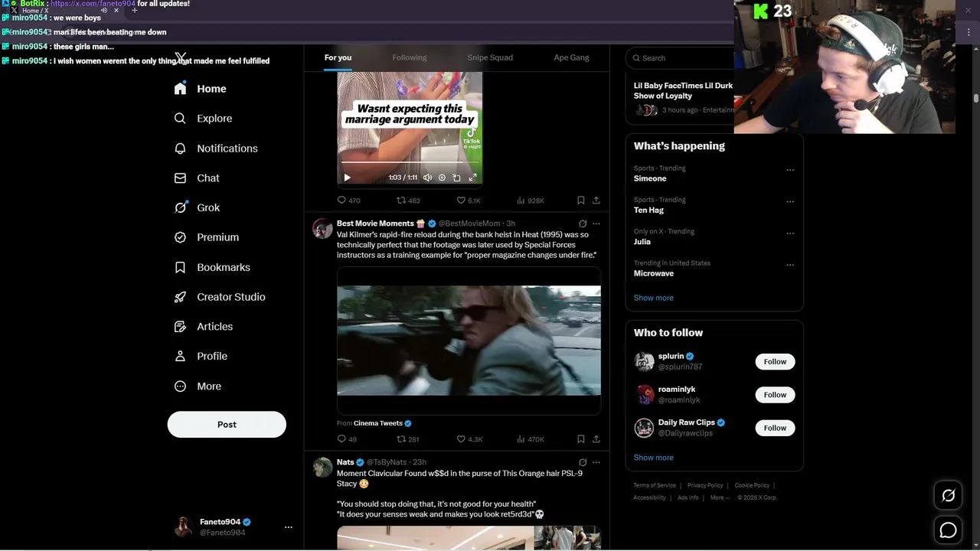This screenshot has width=980, height=551.
Task: Open Chat envelope in sidebar
Action: click(180, 178)
